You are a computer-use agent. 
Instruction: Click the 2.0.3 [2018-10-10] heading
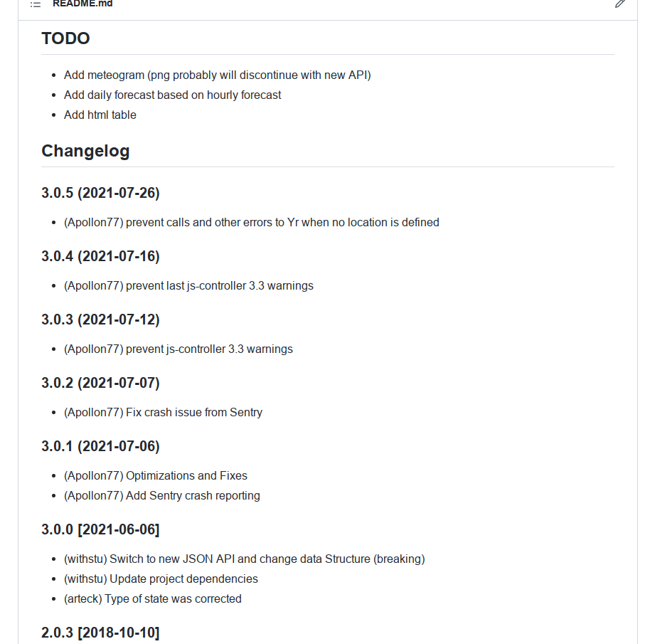pos(100,633)
